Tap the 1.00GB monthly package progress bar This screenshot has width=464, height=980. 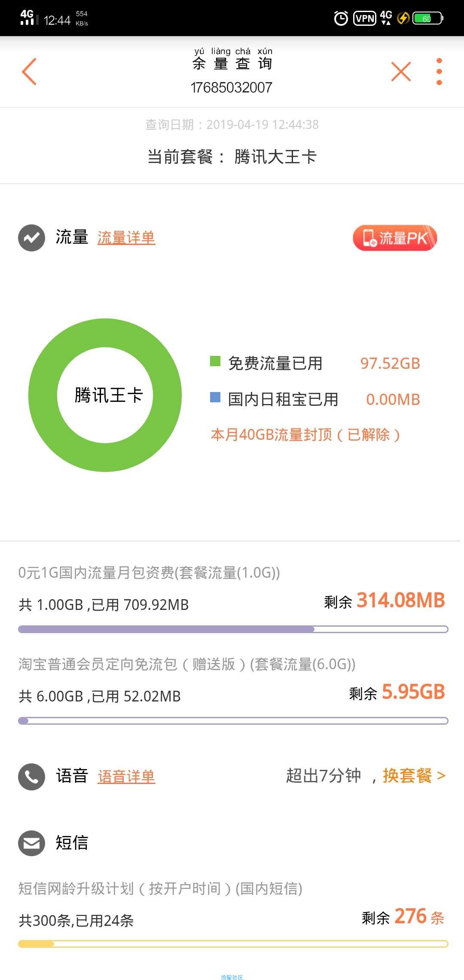233,629
